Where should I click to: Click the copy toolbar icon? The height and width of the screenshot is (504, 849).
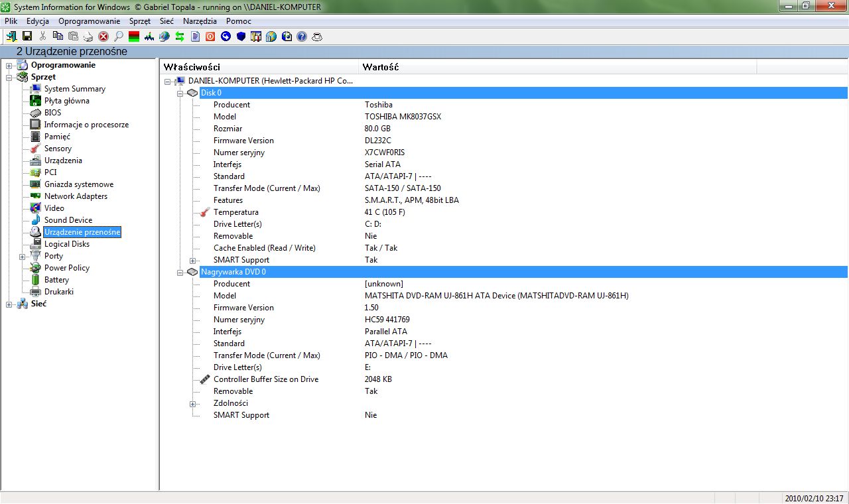click(58, 36)
